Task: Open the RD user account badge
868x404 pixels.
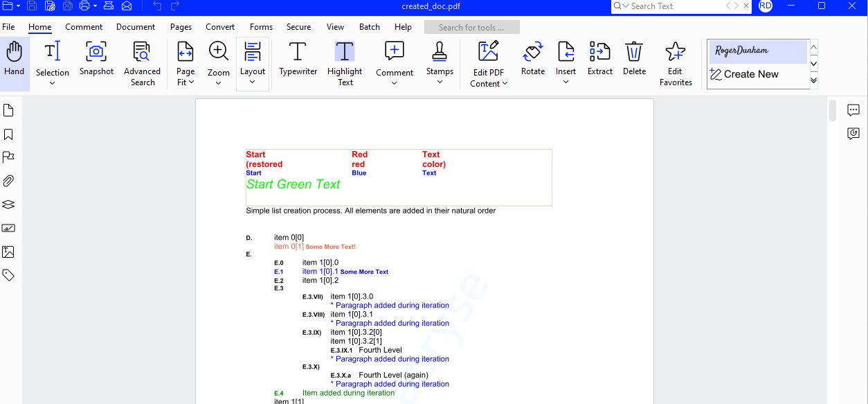Action: pyautogui.click(x=765, y=6)
